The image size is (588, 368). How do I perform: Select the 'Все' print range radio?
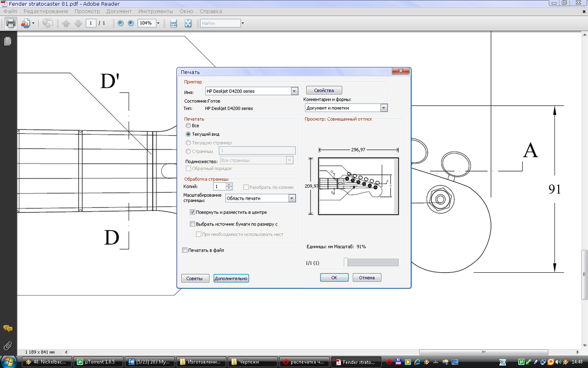188,126
